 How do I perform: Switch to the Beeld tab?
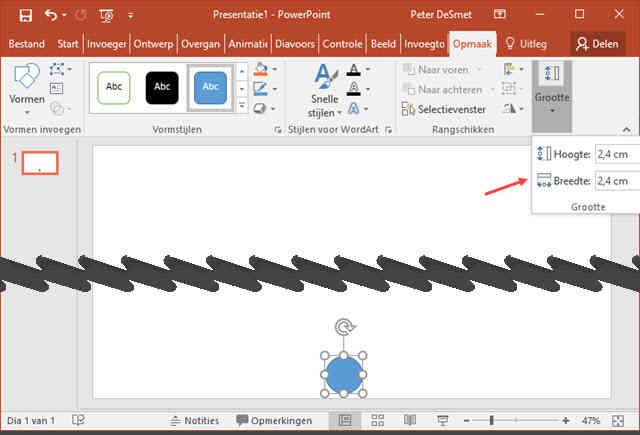(x=383, y=44)
